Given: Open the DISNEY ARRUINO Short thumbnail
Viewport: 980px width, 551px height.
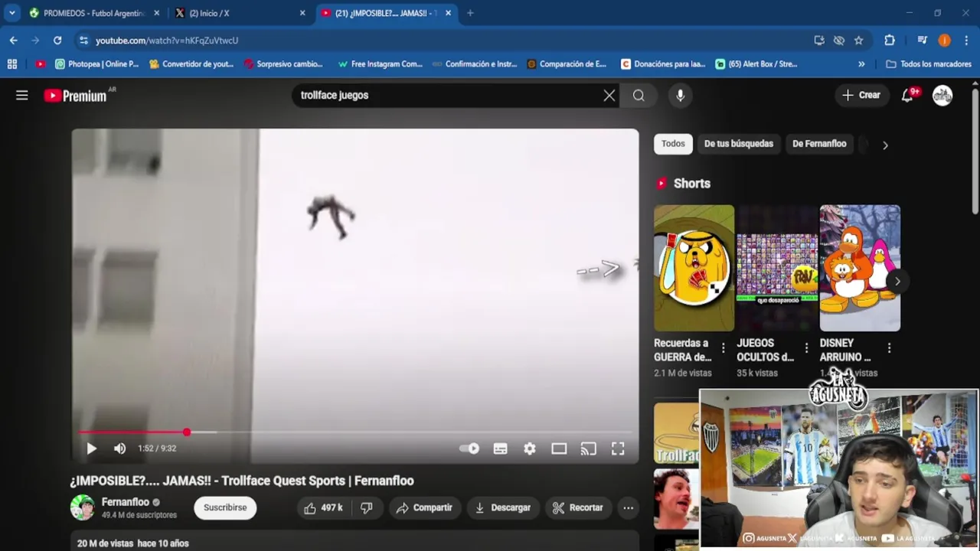Looking at the screenshot, I should 860,268.
